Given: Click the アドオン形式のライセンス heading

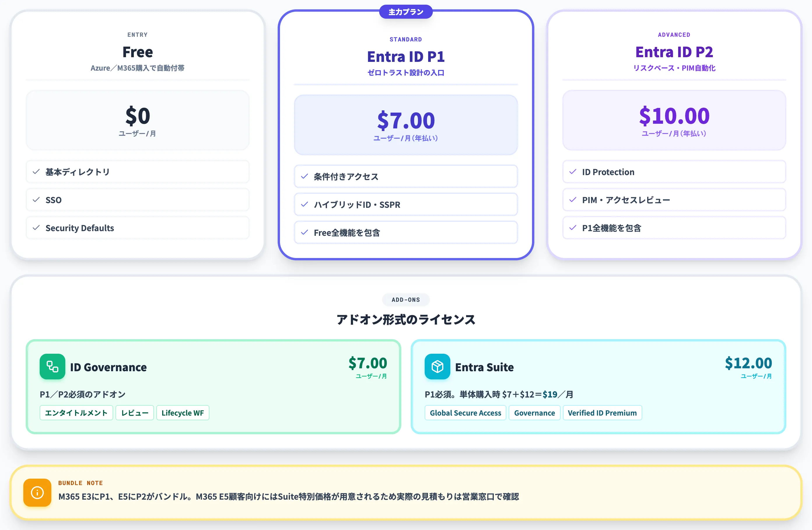Looking at the screenshot, I should click(406, 320).
